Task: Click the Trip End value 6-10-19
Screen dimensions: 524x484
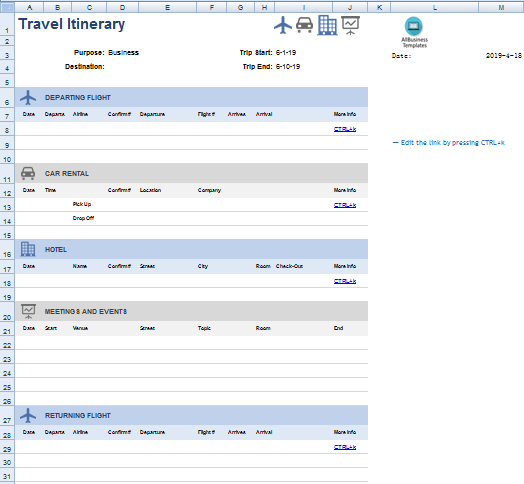Action: coord(288,67)
